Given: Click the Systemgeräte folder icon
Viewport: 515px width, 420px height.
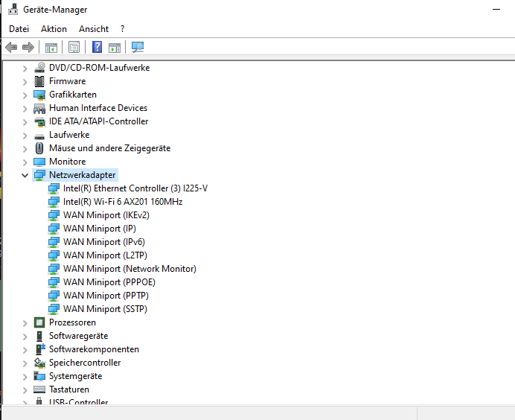Looking at the screenshot, I should [39, 376].
